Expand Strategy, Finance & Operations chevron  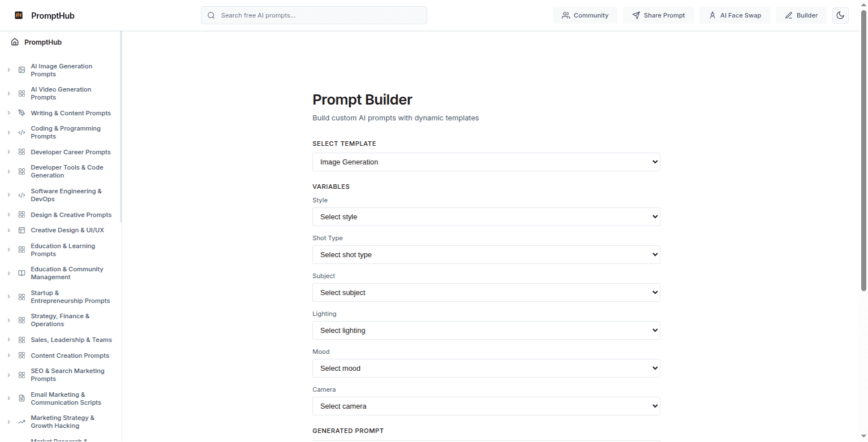coord(8,320)
